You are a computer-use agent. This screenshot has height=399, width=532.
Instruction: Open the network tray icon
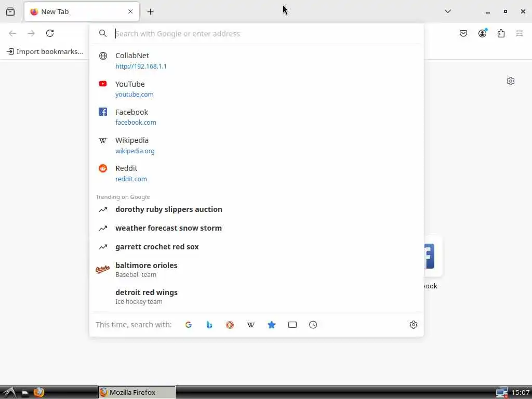click(x=502, y=393)
